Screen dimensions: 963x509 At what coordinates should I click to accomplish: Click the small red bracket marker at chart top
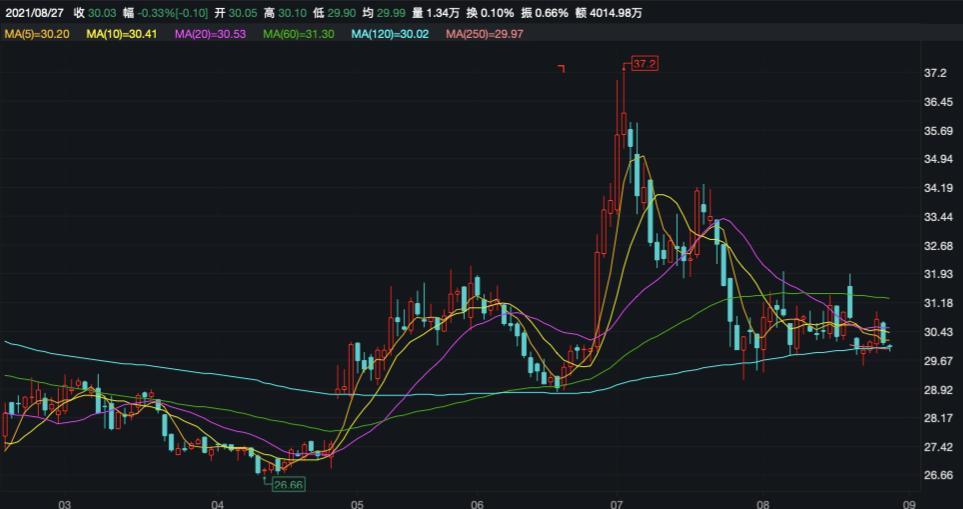[562, 68]
